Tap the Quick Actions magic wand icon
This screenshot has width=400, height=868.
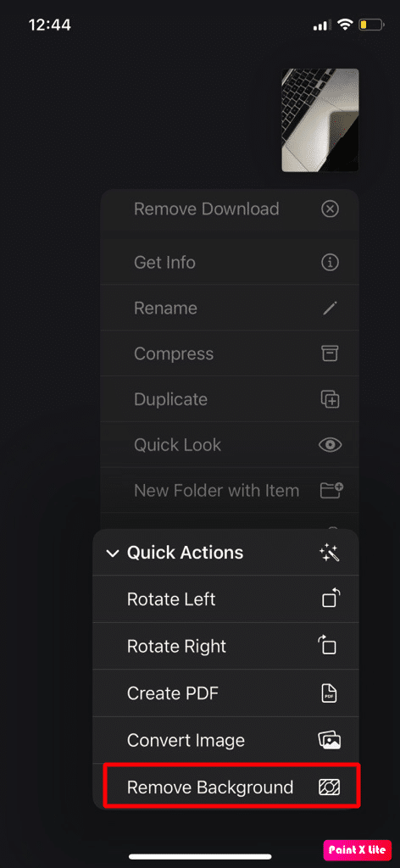(x=330, y=553)
